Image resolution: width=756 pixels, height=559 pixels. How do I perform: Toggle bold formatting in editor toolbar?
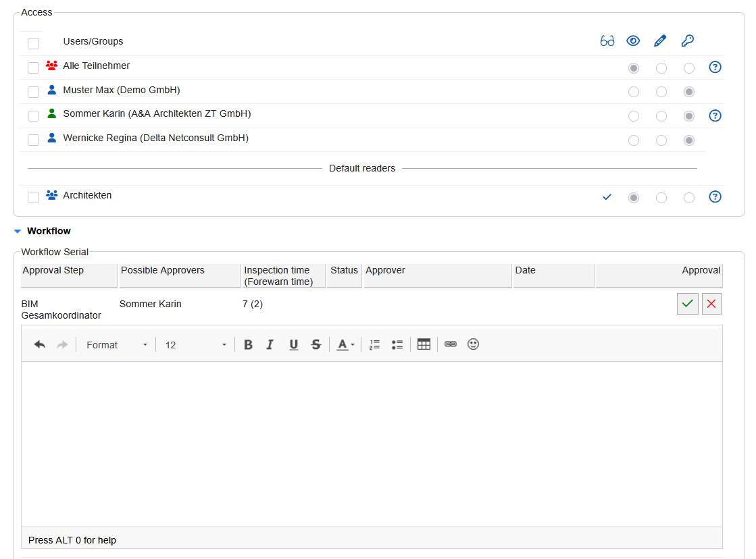(248, 345)
